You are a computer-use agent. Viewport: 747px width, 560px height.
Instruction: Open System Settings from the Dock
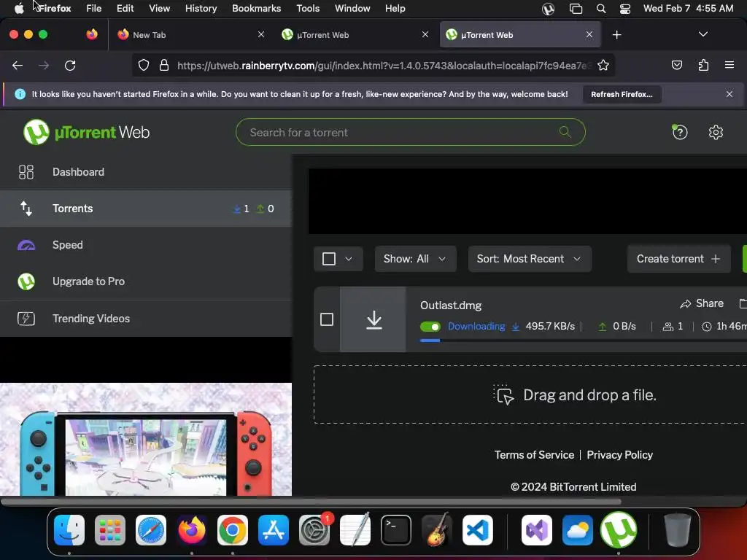click(x=314, y=529)
